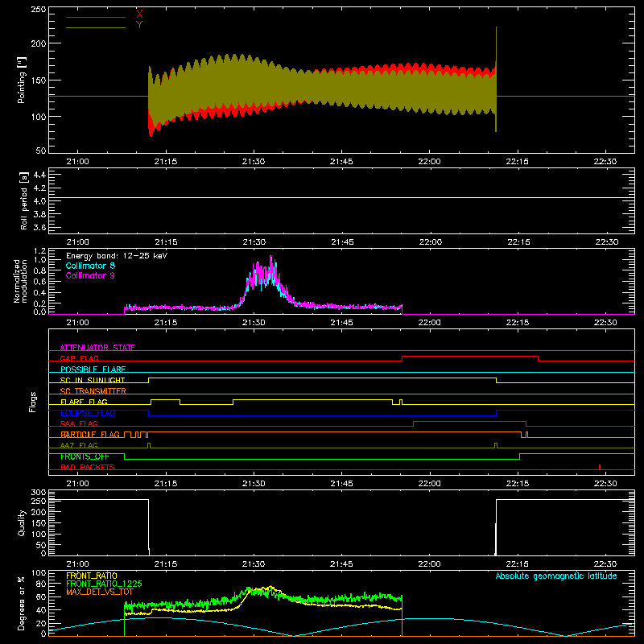Image resolution: width=644 pixels, height=644 pixels.
Task: Click the olive Y legend line in Pointing plot
Action: point(96,27)
